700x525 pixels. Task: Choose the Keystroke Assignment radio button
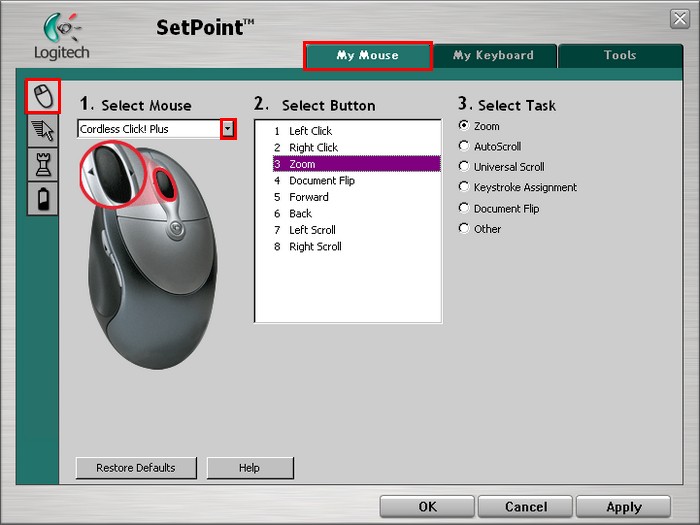[x=518, y=187]
